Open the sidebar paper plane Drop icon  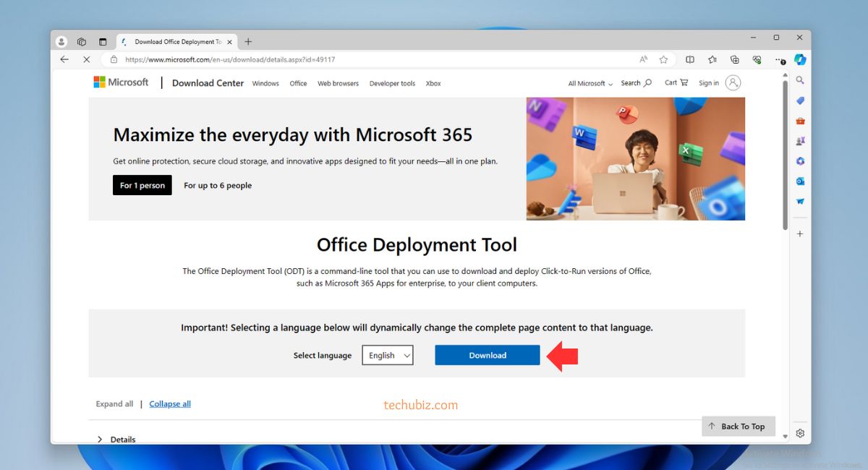click(x=800, y=202)
